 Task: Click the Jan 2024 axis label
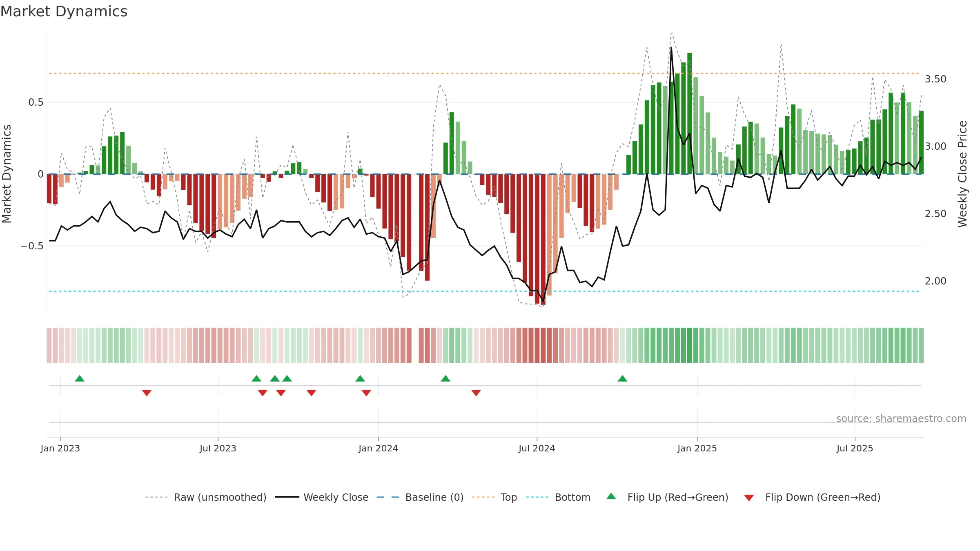(379, 448)
